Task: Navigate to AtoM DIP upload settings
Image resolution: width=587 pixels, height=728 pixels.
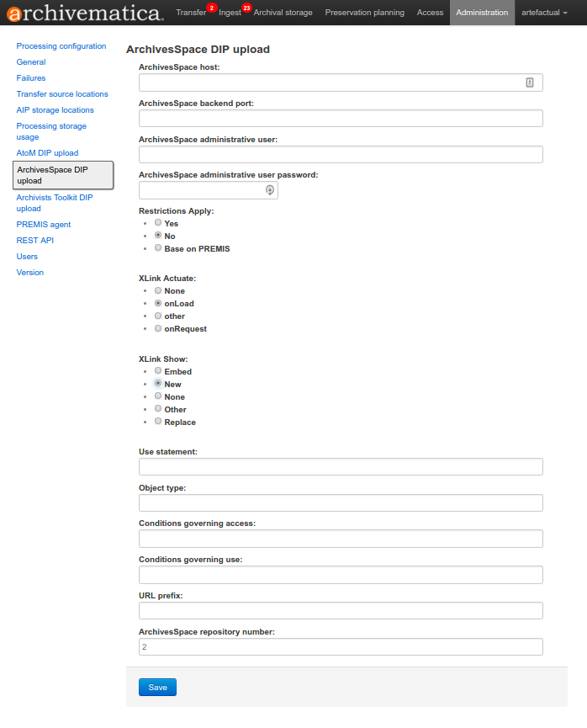Action: (x=47, y=153)
